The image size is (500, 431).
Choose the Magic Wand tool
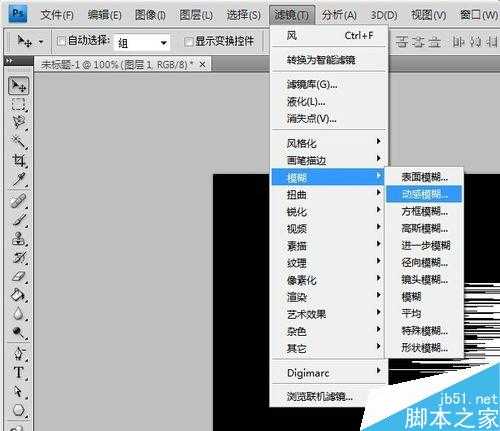point(18,142)
